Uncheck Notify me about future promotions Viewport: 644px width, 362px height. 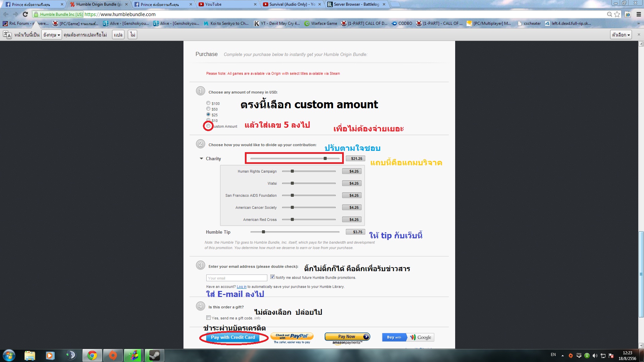[272, 277]
